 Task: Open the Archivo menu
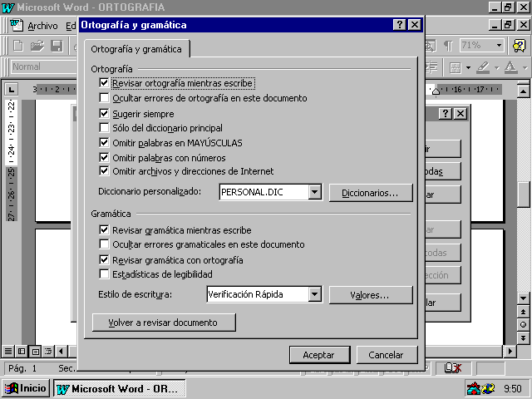42,26
